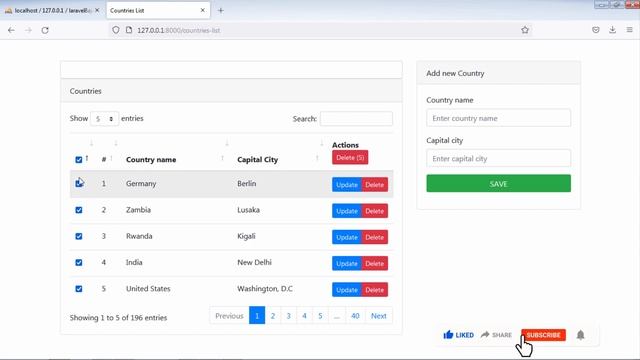This screenshot has height=360, width=640.
Task: Click the 'Washington, D.C' cell
Action: click(x=265, y=289)
